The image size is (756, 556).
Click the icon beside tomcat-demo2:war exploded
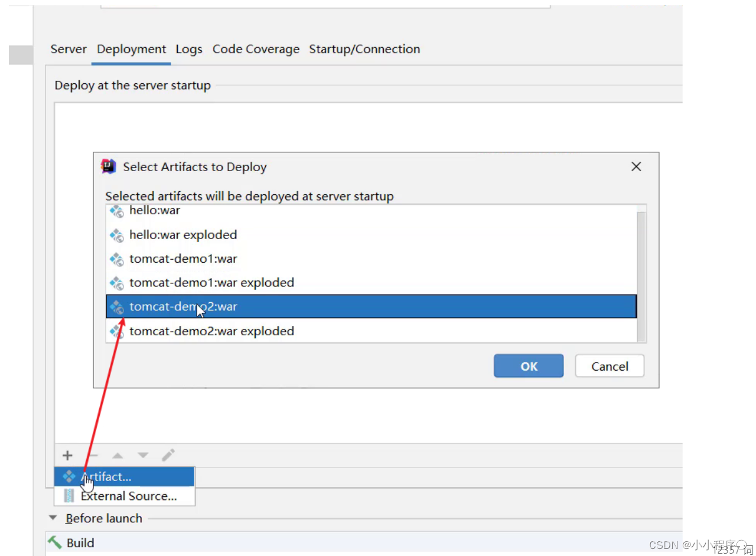coord(117,332)
